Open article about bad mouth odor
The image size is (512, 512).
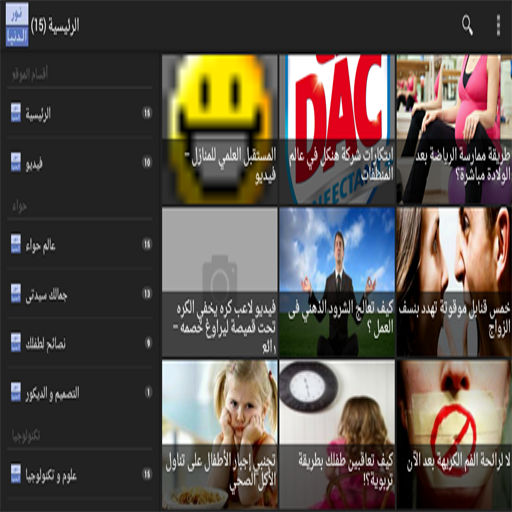454,435
